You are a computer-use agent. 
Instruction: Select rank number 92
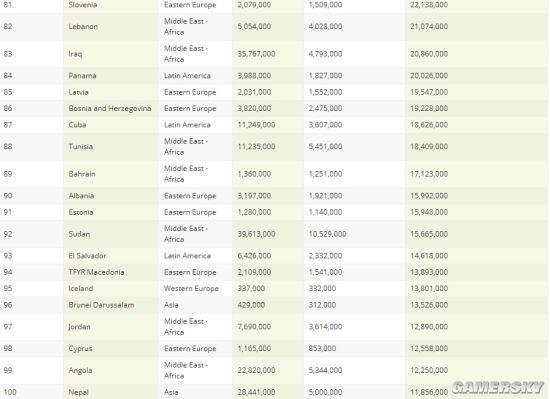pyautogui.click(x=8, y=234)
